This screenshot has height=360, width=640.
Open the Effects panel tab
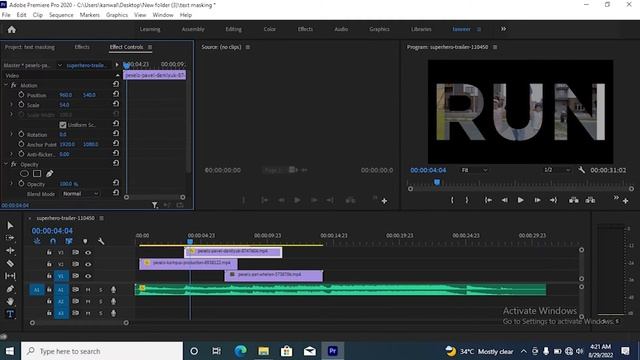(82, 47)
